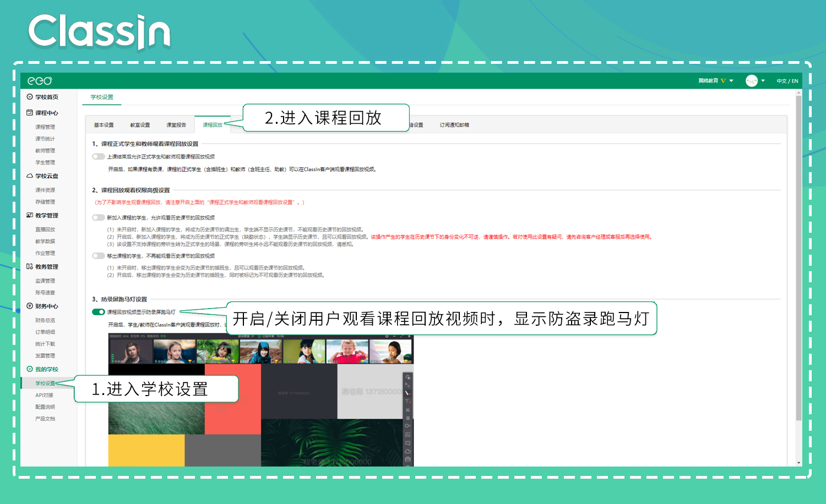Open API对接 in sidebar
Image resolution: width=826 pixels, height=504 pixels.
click(45, 395)
